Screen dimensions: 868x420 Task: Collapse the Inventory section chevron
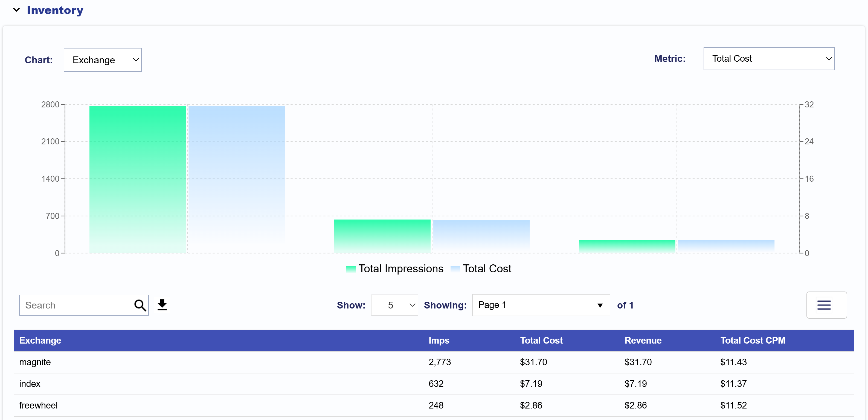tap(16, 10)
